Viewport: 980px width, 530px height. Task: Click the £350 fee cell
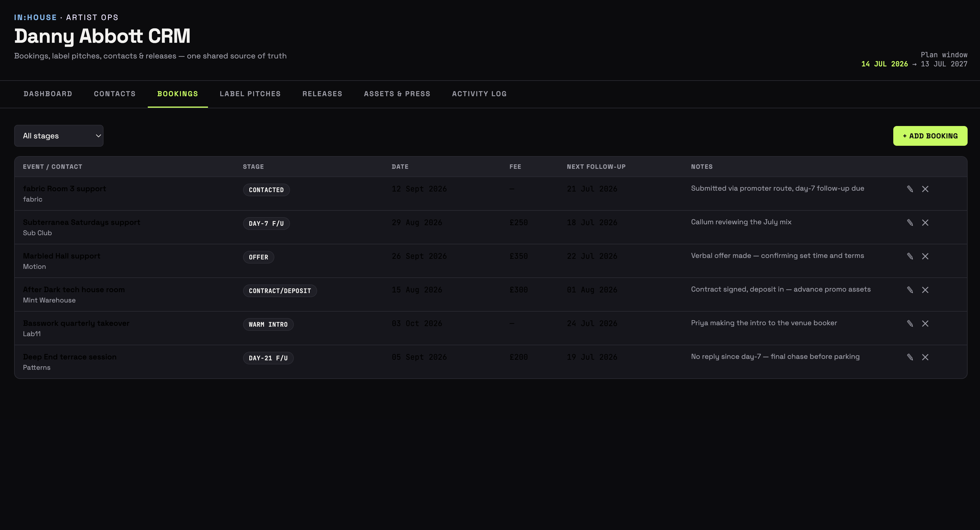[x=519, y=256]
